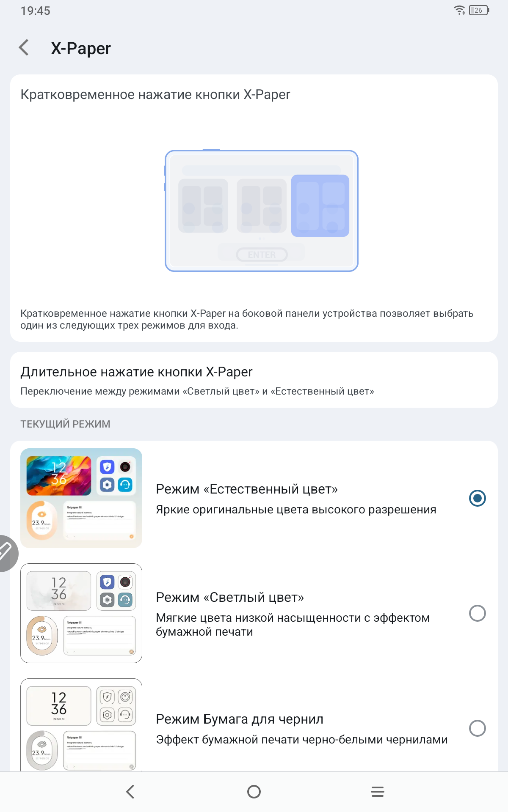Tap the Светлый цвет preview thumbnail

[x=81, y=613]
